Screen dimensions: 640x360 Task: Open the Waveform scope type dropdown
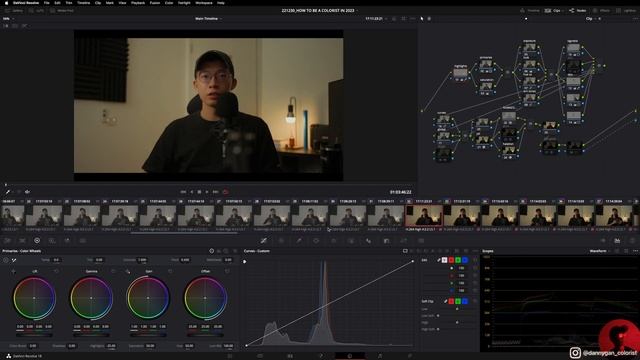(600, 251)
